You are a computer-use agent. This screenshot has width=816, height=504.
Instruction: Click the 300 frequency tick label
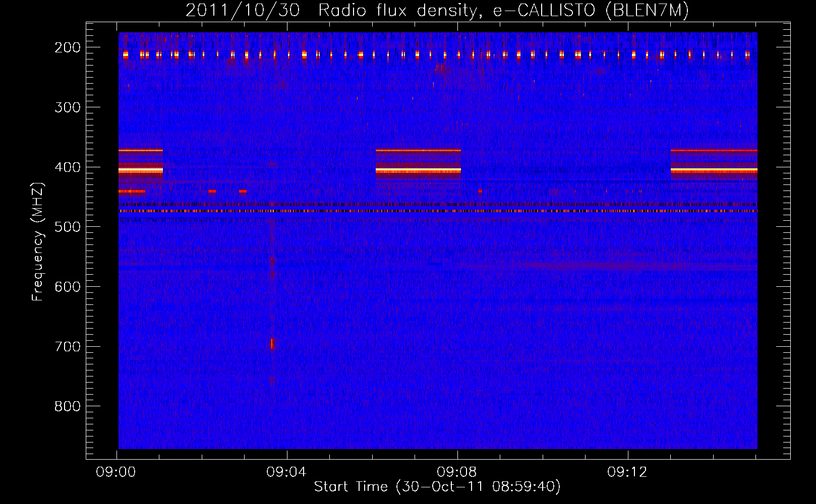click(x=68, y=107)
